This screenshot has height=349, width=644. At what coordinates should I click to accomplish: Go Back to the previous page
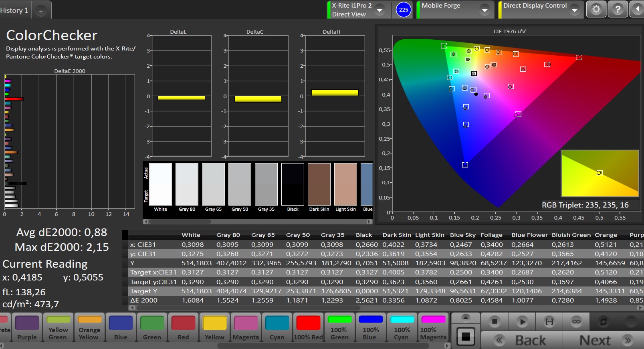(x=522, y=340)
